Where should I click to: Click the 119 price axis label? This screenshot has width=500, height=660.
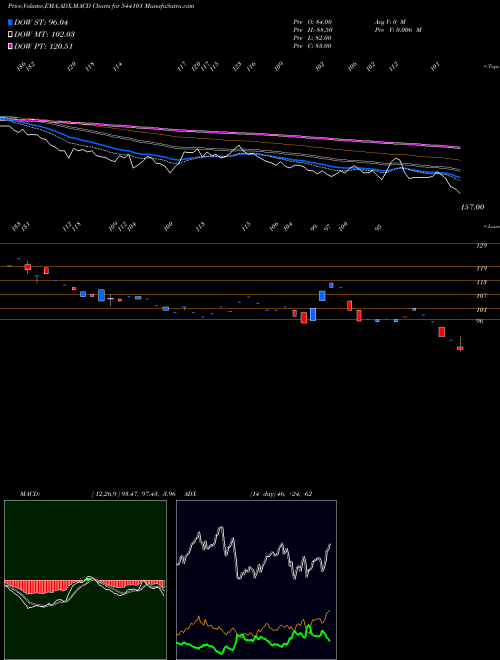coord(482,268)
